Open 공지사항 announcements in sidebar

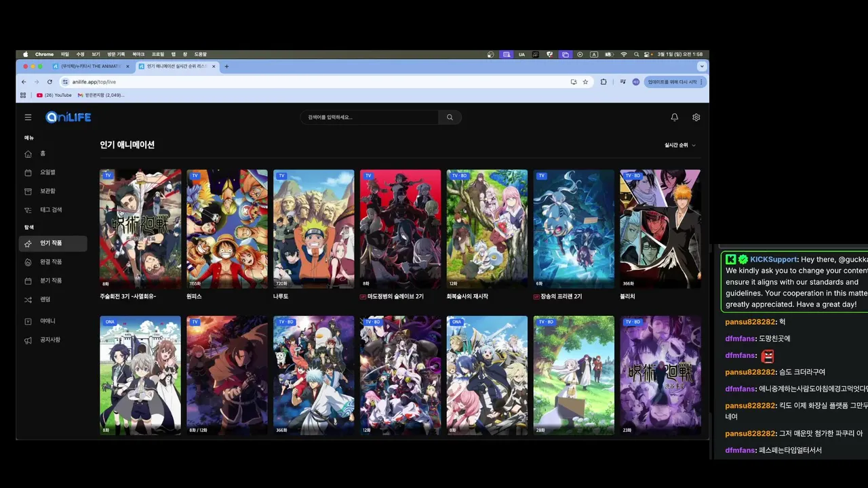click(x=53, y=340)
